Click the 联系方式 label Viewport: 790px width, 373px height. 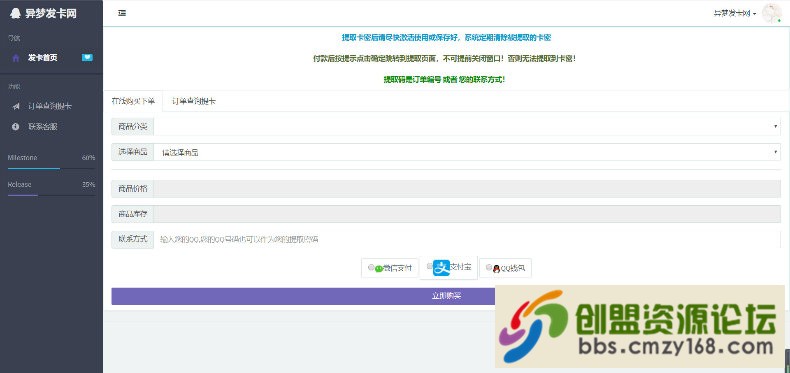(133, 239)
